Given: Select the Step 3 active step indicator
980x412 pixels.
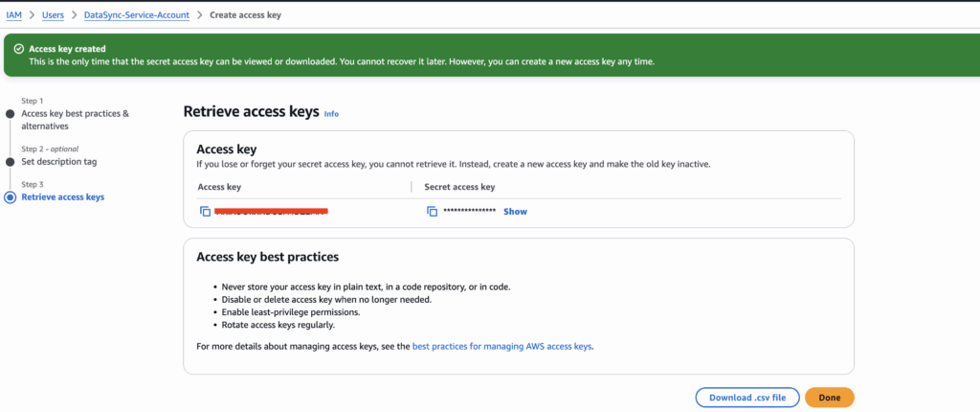Looking at the screenshot, I should pos(11,197).
